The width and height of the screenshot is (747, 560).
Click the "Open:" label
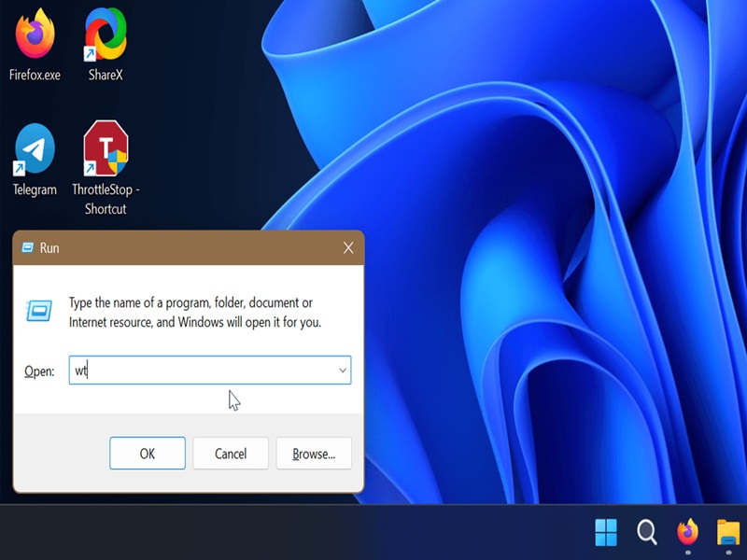[x=39, y=371]
